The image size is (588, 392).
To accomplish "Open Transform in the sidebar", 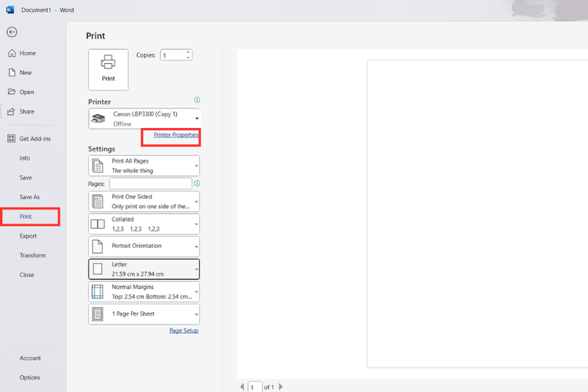I will point(32,255).
